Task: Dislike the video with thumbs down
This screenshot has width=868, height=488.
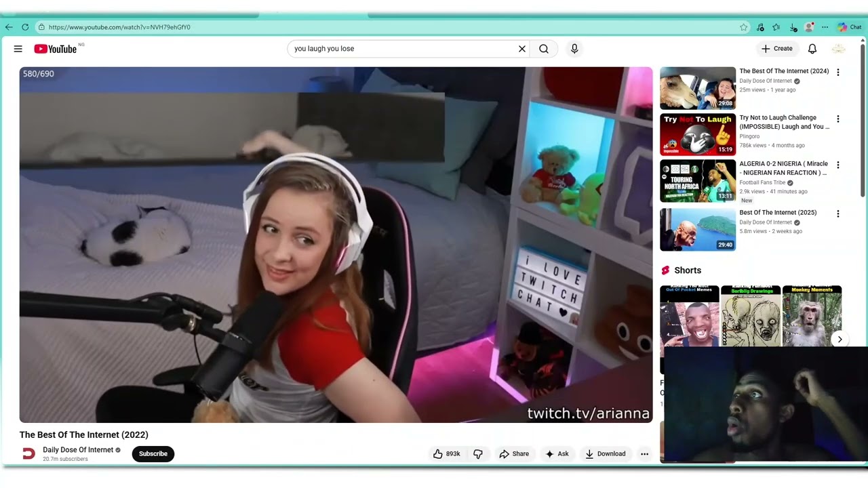Action: point(478,454)
